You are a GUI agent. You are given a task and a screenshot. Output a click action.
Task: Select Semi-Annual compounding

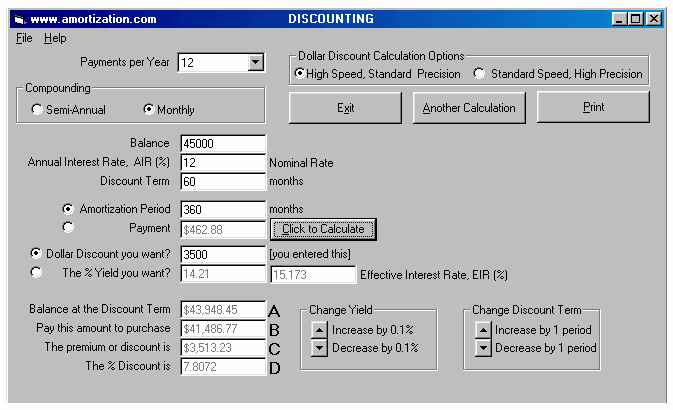[x=38, y=110]
